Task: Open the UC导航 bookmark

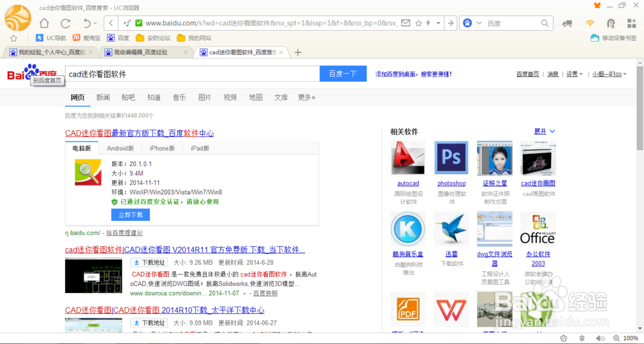Action: click(x=51, y=38)
